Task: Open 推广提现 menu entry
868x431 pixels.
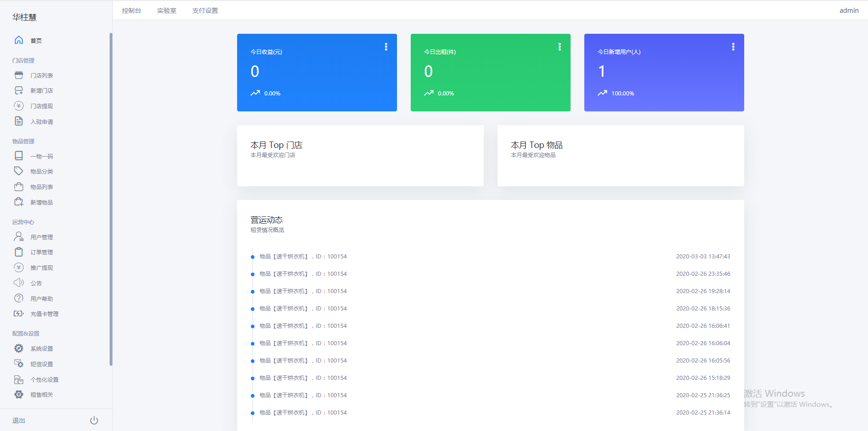Action: (42, 268)
